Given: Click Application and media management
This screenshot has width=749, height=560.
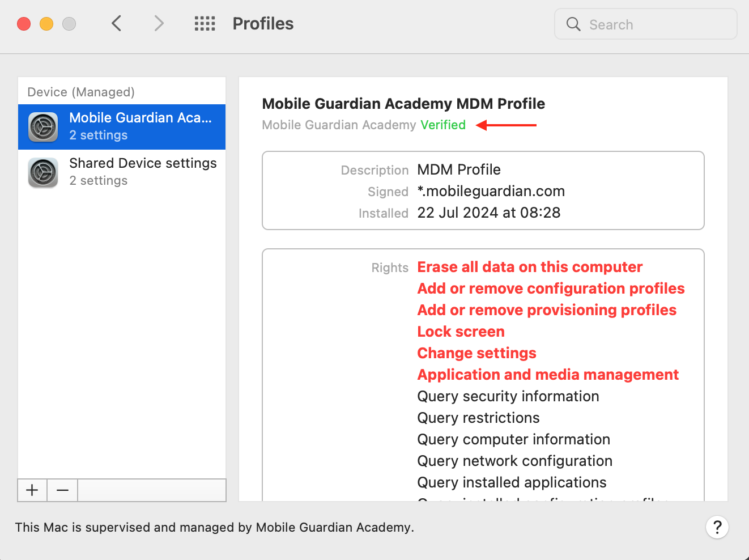Looking at the screenshot, I should 548,375.
